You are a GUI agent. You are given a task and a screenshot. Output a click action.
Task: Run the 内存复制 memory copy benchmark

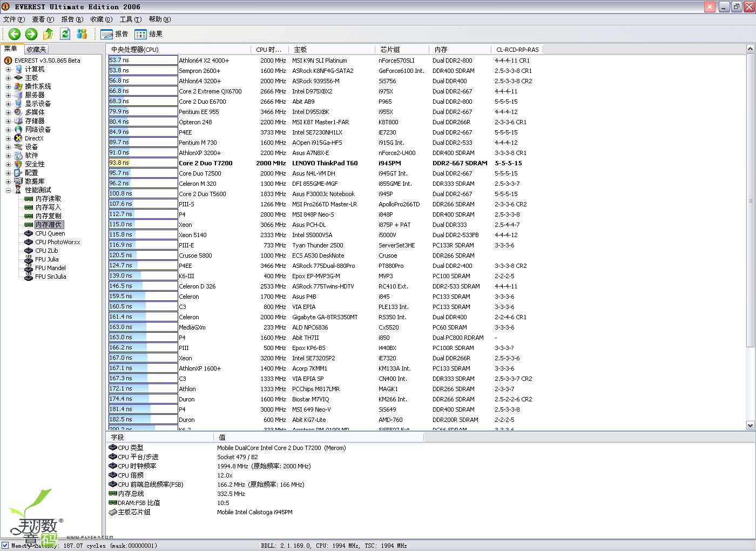48,216
